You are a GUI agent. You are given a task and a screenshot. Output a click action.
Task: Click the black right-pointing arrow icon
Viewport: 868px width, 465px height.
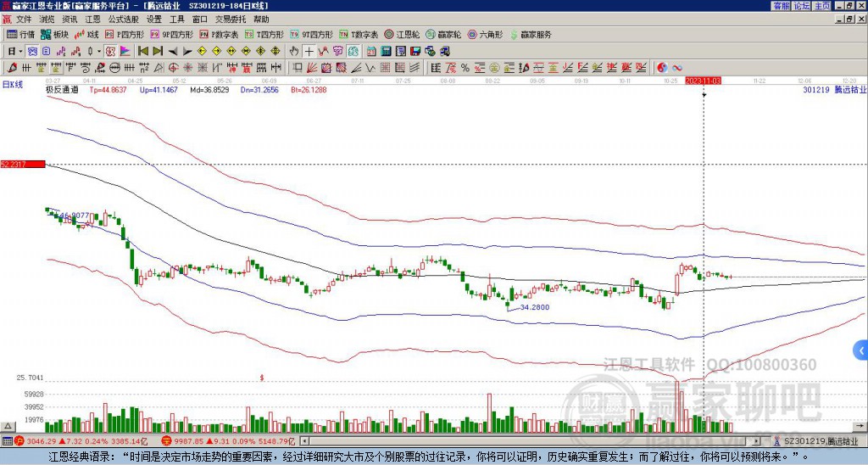coord(187,52)
